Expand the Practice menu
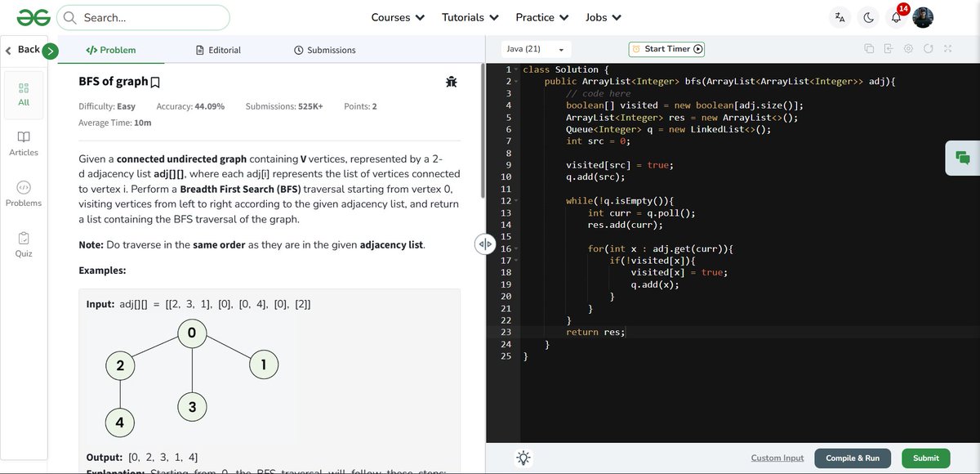980x474 pixels. tap(541, 16)
